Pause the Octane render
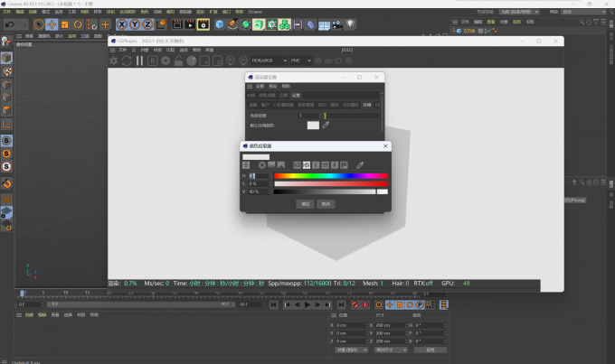The height and width of the screenshot is (364, 615). pyautogui.click(x=139, y=61)
